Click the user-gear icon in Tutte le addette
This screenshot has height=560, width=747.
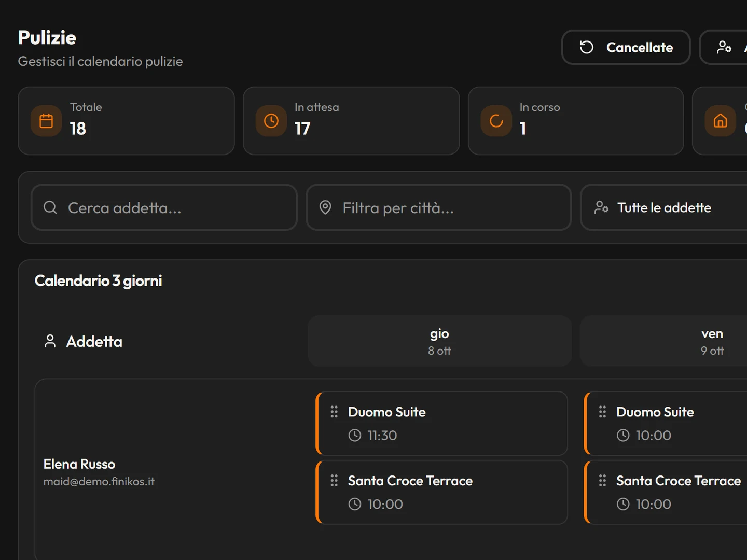pyautogui.click(x=601, y=207)
